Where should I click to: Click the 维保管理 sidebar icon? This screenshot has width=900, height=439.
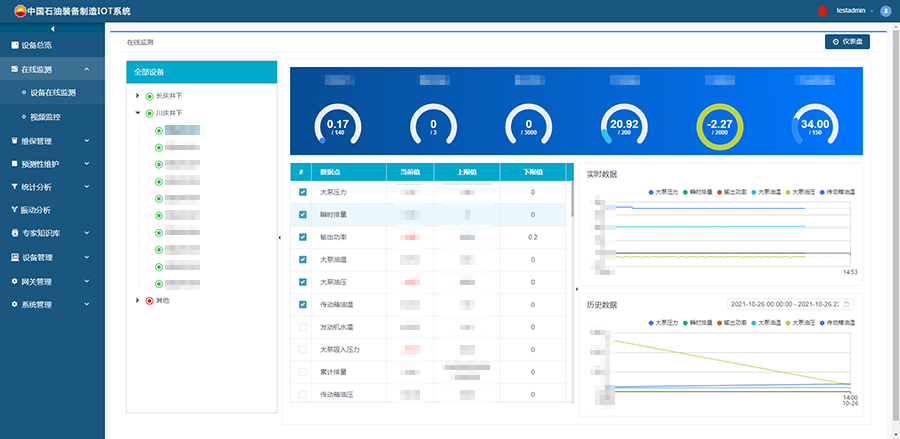(x=15, y=141)
